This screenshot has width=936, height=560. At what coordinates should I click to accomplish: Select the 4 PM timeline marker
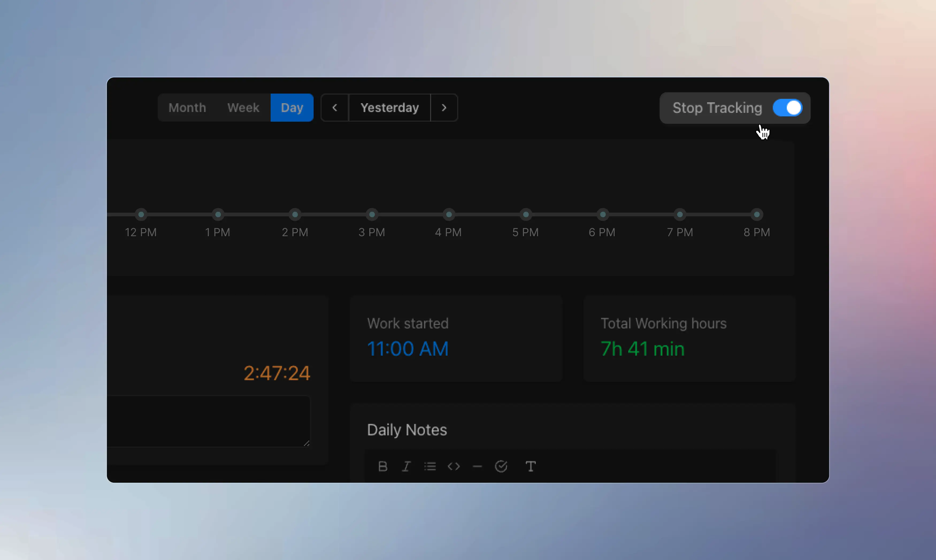[449, 214]
